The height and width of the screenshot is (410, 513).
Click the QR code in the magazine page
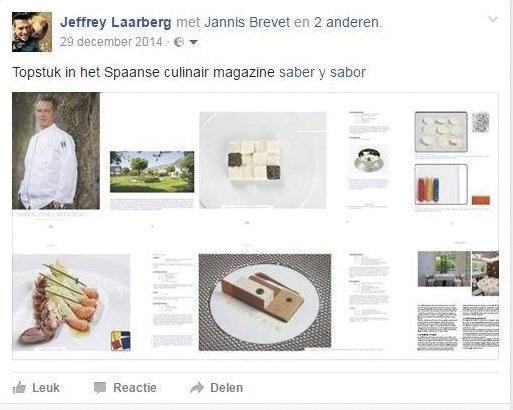click(x=481, y=122)
